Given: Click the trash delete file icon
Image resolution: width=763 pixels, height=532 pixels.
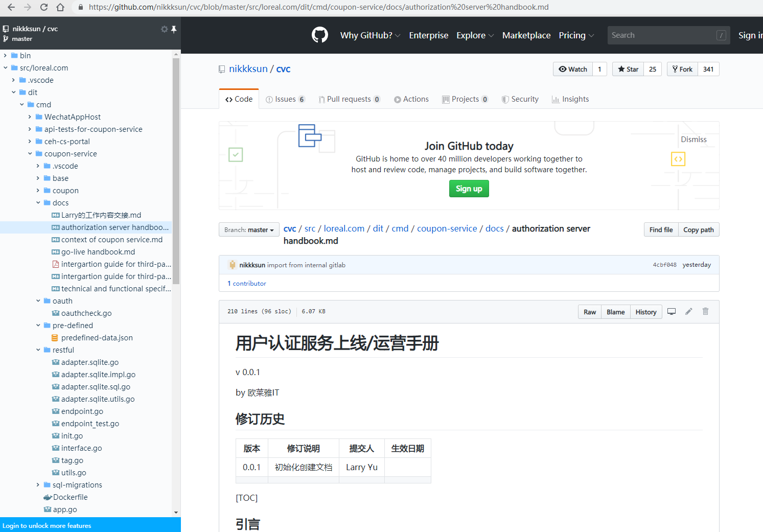Looking at the screenshot, I should [706, 311].
